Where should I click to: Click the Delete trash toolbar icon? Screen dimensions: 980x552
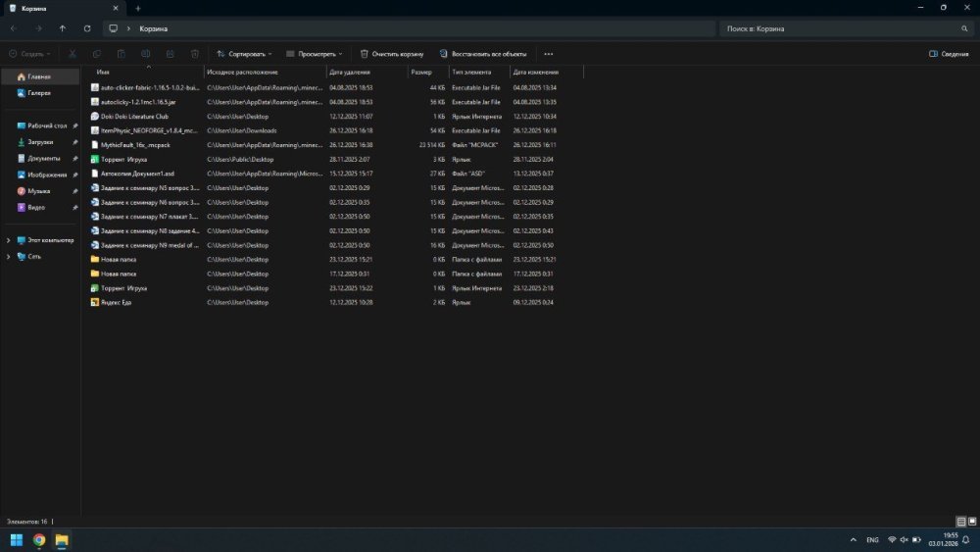coord(194,54)
